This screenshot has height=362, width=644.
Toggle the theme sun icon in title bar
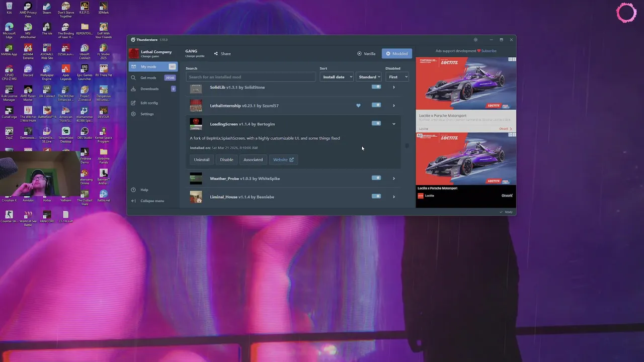point(475,40)
